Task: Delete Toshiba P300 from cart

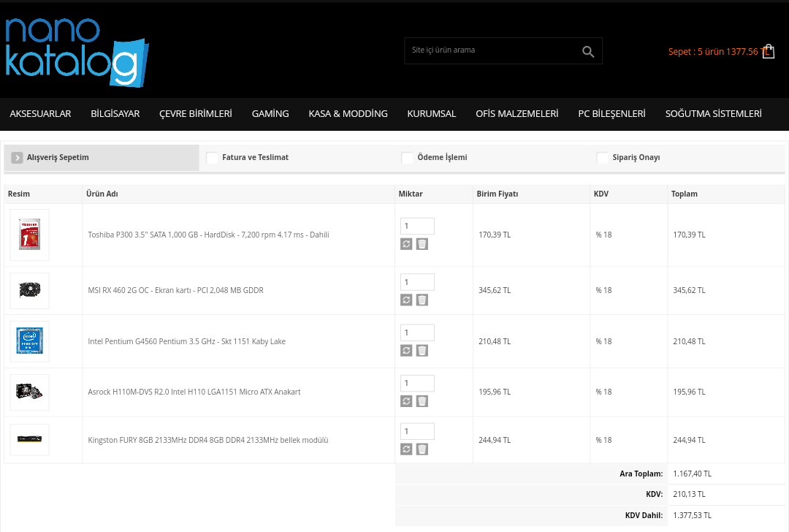Action: [x=422, y=244]
